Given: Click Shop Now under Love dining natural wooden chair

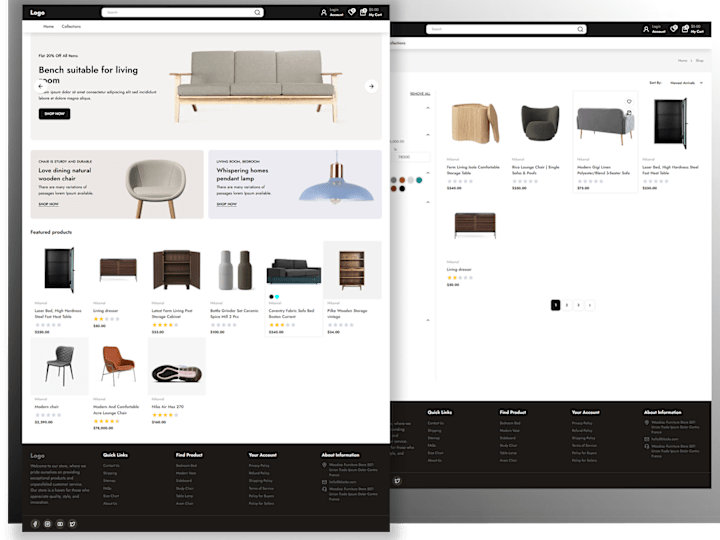Looking at the screenshot, I should point(48,204).
